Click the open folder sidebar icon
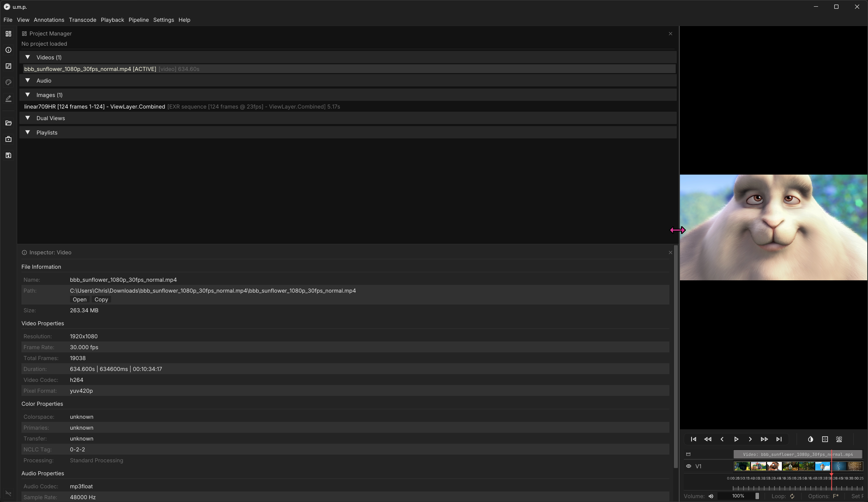Screen dimensions: 868x502 8,123
